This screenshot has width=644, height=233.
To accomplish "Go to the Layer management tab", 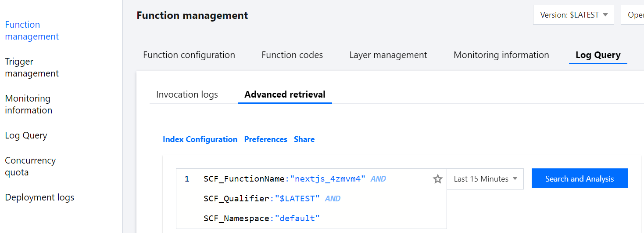I will point(388,55).
